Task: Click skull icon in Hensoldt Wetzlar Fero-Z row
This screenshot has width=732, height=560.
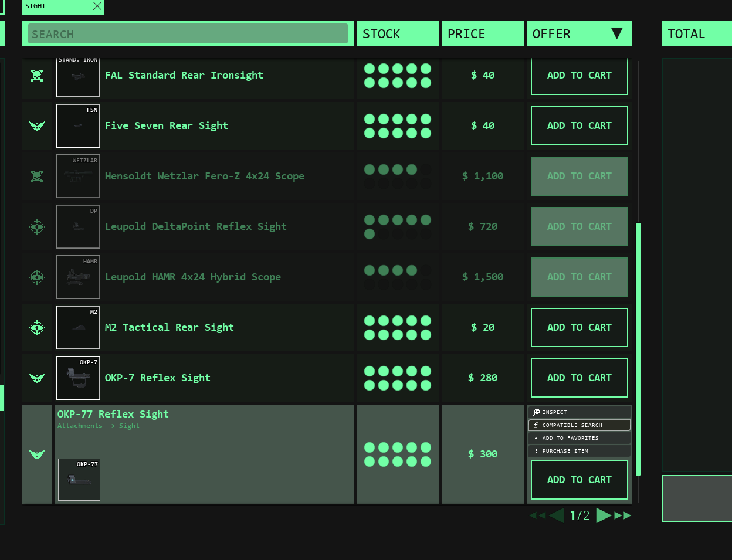Action: tap(37, 176)
